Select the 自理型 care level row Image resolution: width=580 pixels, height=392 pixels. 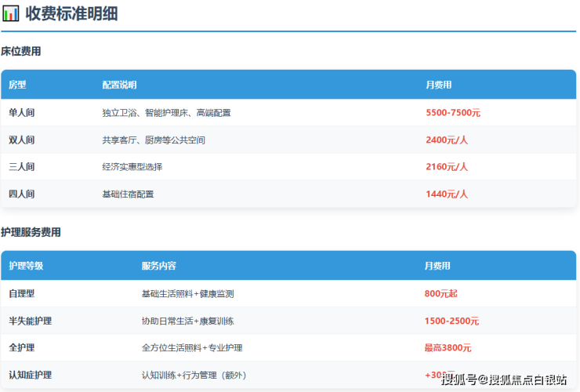pyautogui.click(x=22, y=294)
